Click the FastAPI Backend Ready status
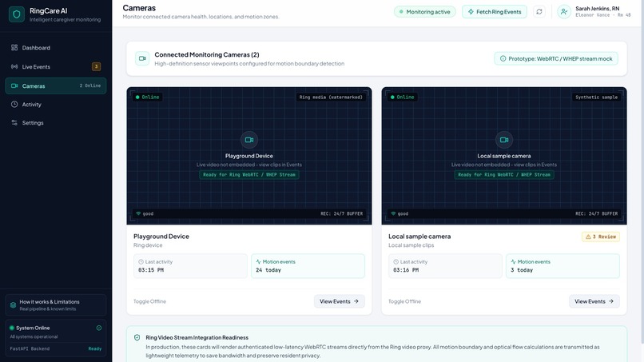This screenshot has height=362, width=644. tap(95, 348)
